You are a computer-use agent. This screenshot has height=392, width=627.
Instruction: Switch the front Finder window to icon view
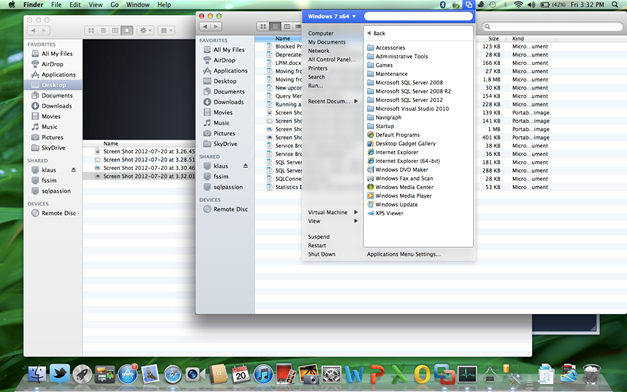coord(263,26)
